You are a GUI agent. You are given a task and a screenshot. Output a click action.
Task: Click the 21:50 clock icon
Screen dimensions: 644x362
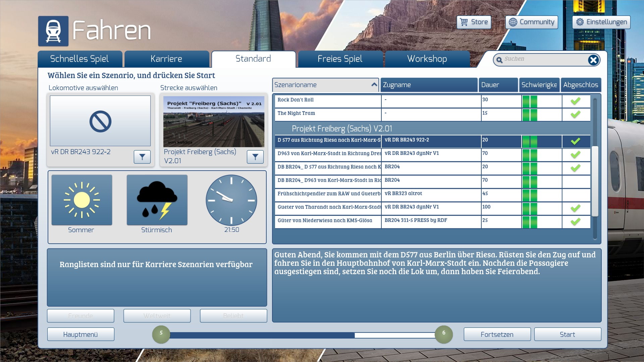tap(231, 200)
